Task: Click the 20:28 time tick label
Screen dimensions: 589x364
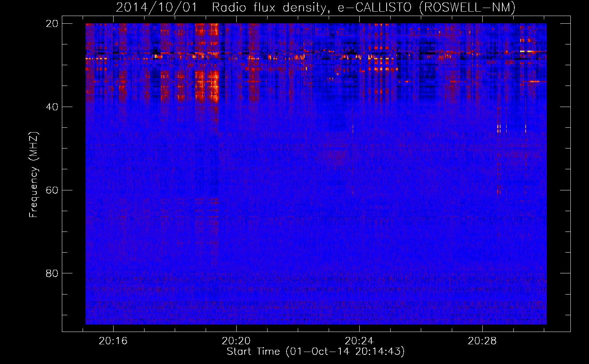Action: click(482, 341)
